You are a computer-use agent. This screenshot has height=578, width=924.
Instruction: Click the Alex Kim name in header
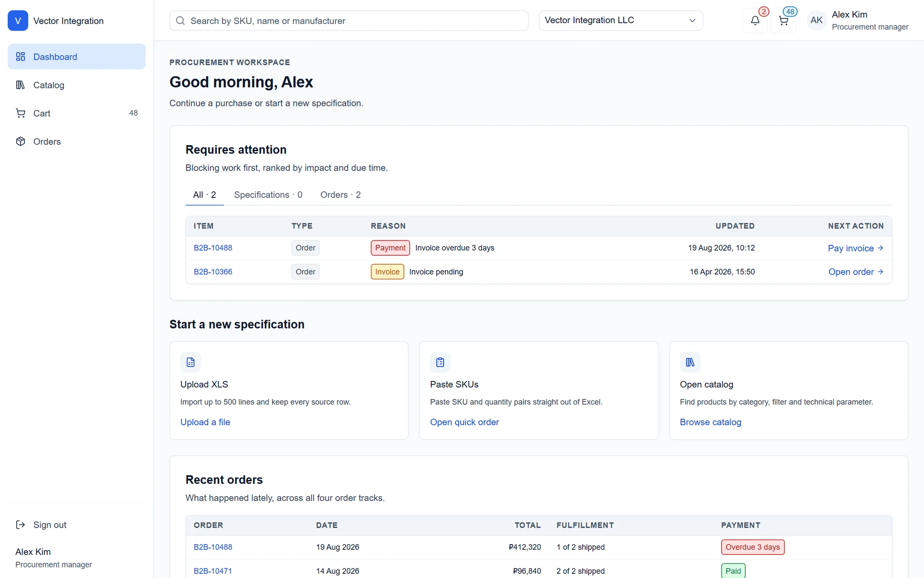[x=850, y=14]
